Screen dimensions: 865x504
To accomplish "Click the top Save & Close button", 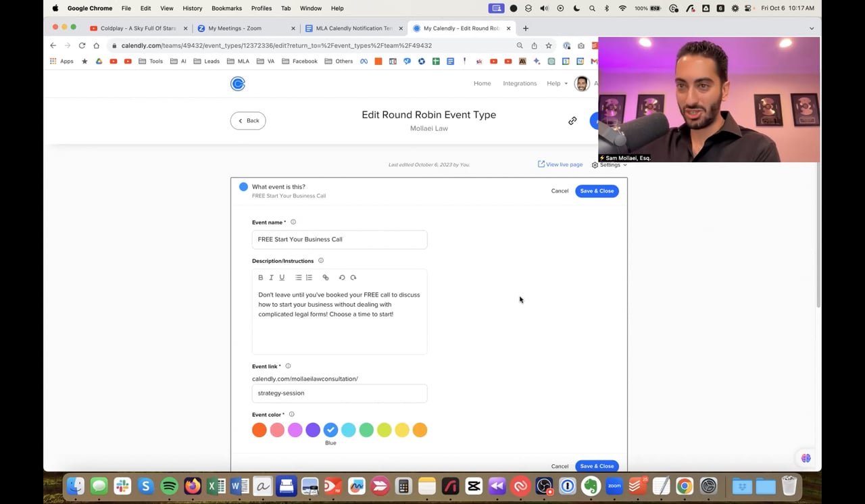I will (x=597, y=191).
